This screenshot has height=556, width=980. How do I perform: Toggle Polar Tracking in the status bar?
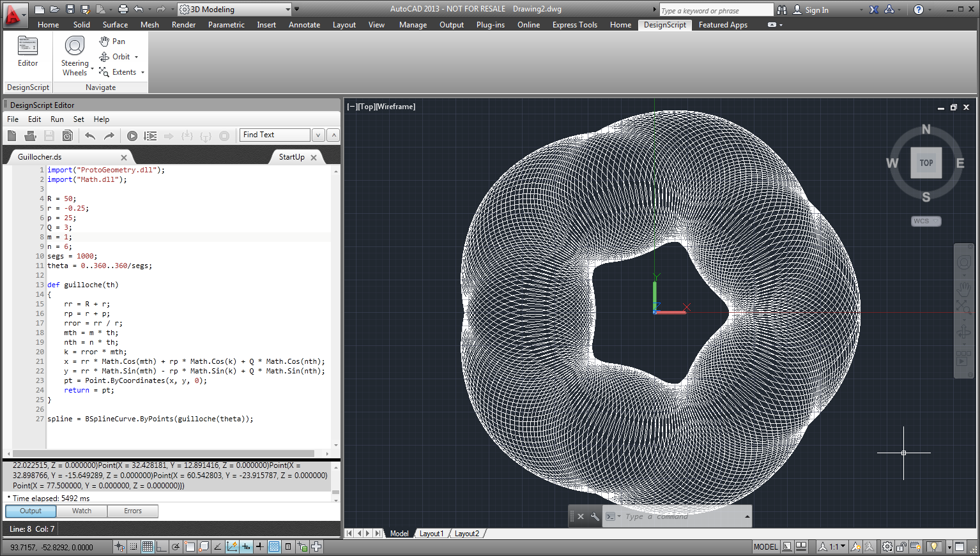pyautogui.click(x=176, y=546)
